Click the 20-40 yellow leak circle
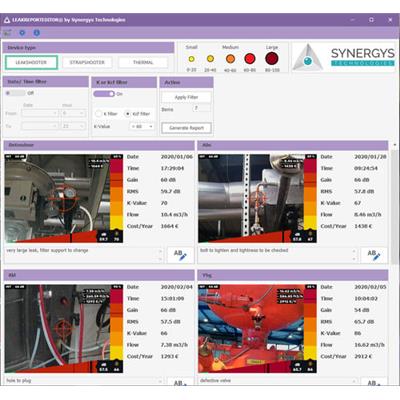The image size is (400, 400). [210, 59]
